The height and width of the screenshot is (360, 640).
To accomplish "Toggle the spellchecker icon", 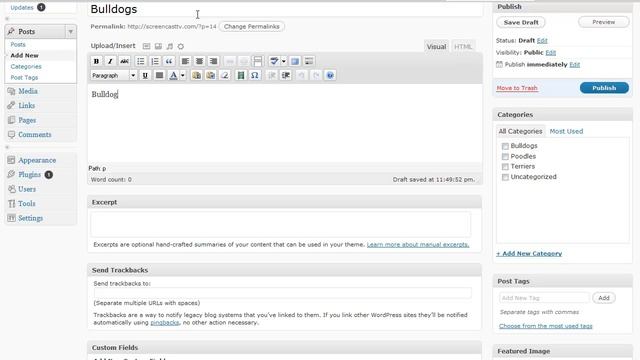I will click(274, 61).
